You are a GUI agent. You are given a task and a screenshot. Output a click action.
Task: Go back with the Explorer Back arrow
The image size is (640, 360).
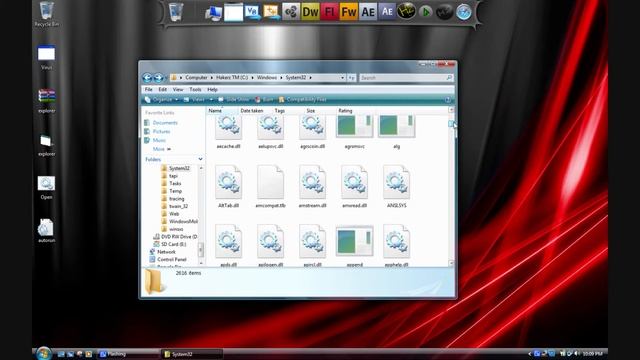coord(147,78)
